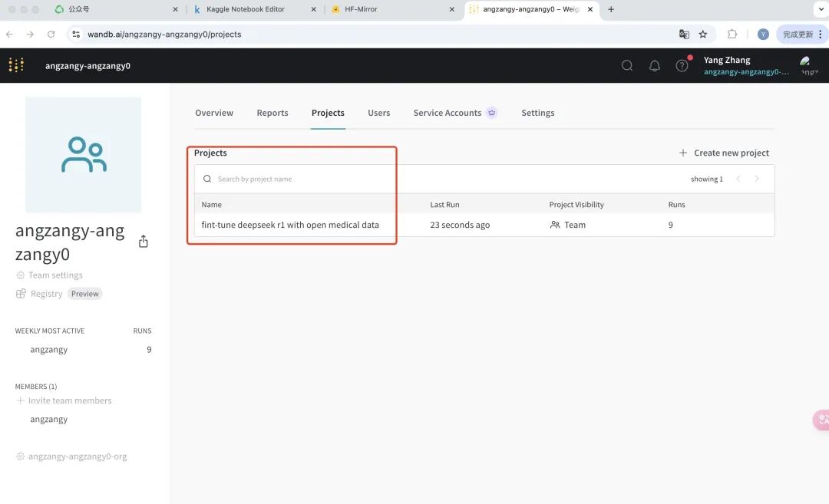Screen dimensions: 829x504
Task: Click the floating pink translate widget
Action: (821, 420)
